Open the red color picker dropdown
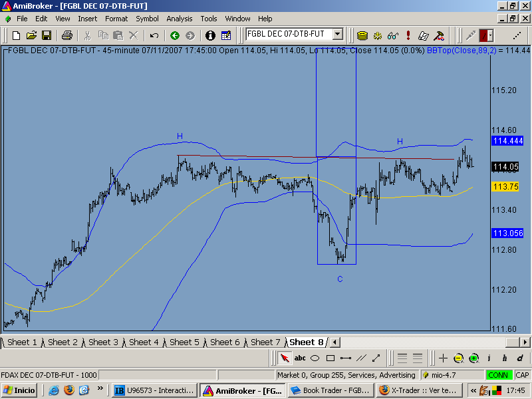Image resolution: width=532 pixels, height=399 pixels. click(x=491, y=35)
